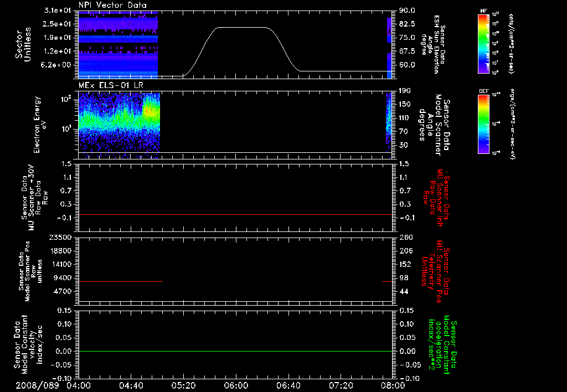Click the 3.1e+01 sector tick value
Viewport: 567px width, 392px height.
coord(58,11)
